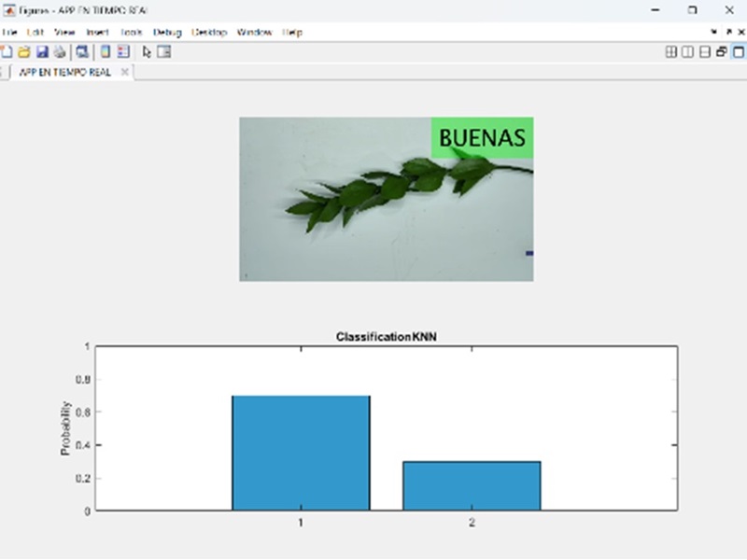Minimize the Figures window

(x=655, y=10)
